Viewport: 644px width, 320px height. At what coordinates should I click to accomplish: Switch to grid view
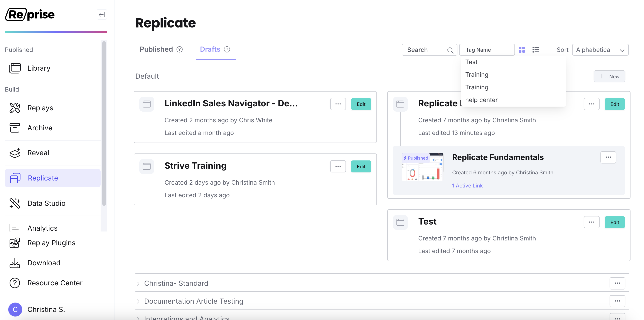[522, 50]
